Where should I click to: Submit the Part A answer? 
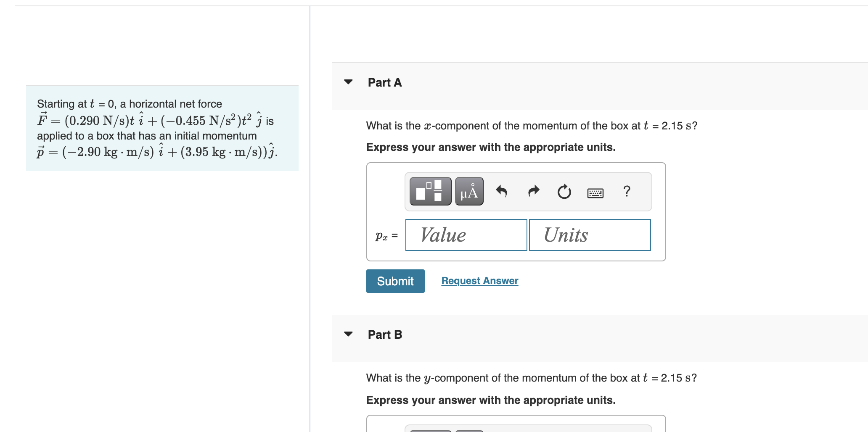pyautogui.click(x=395, y=281)
